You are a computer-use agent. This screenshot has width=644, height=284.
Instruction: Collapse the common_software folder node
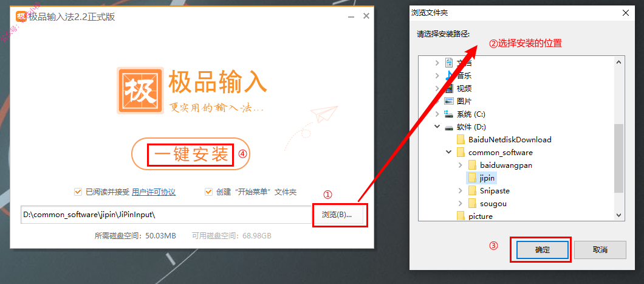[x=448, y=152]
